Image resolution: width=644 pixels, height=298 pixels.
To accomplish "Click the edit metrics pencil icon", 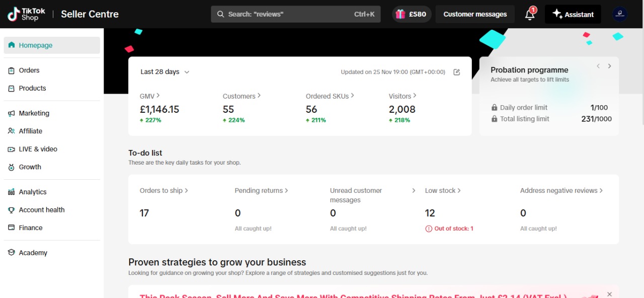I will click(457, 72).
